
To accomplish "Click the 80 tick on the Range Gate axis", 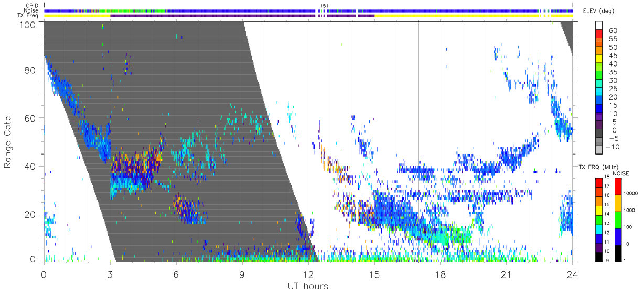I will tap(31, 70).
